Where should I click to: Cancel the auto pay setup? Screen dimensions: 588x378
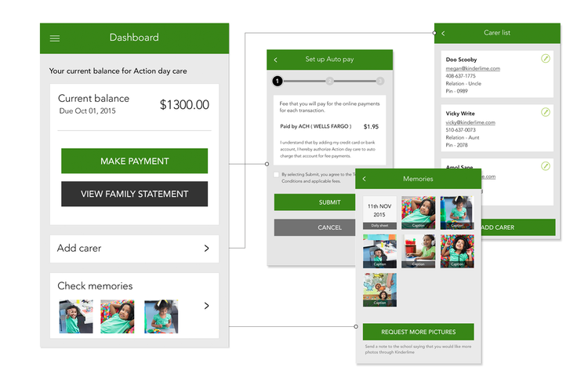point(315,227)
